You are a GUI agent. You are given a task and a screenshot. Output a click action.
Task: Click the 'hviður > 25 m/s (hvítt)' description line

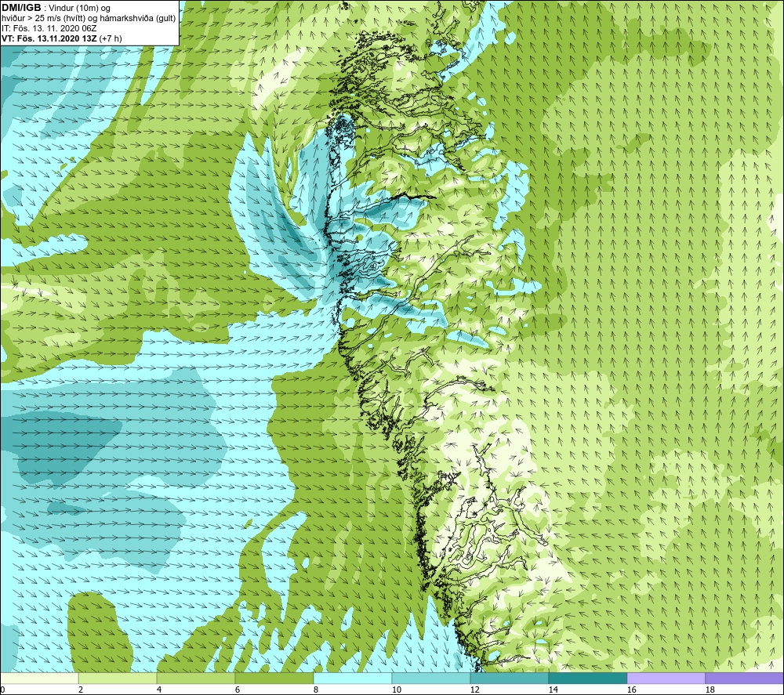tap(89, 19)
